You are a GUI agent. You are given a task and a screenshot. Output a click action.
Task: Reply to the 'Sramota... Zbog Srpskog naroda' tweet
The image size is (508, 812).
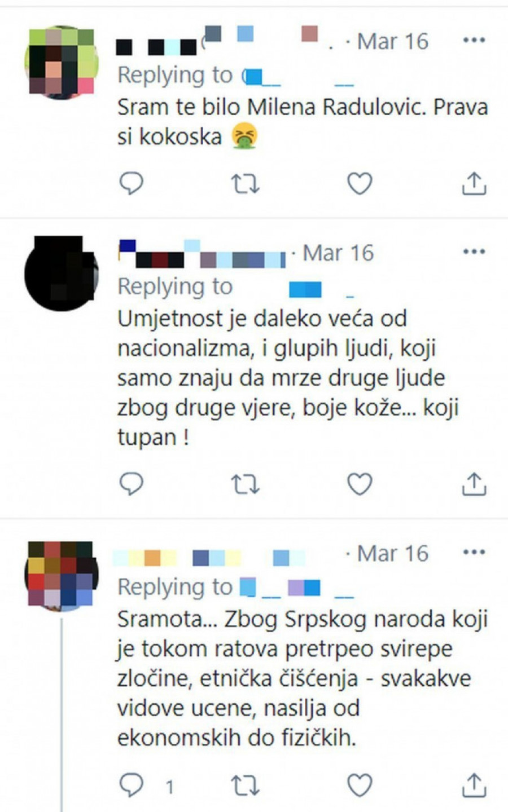[x=132, y=784]
